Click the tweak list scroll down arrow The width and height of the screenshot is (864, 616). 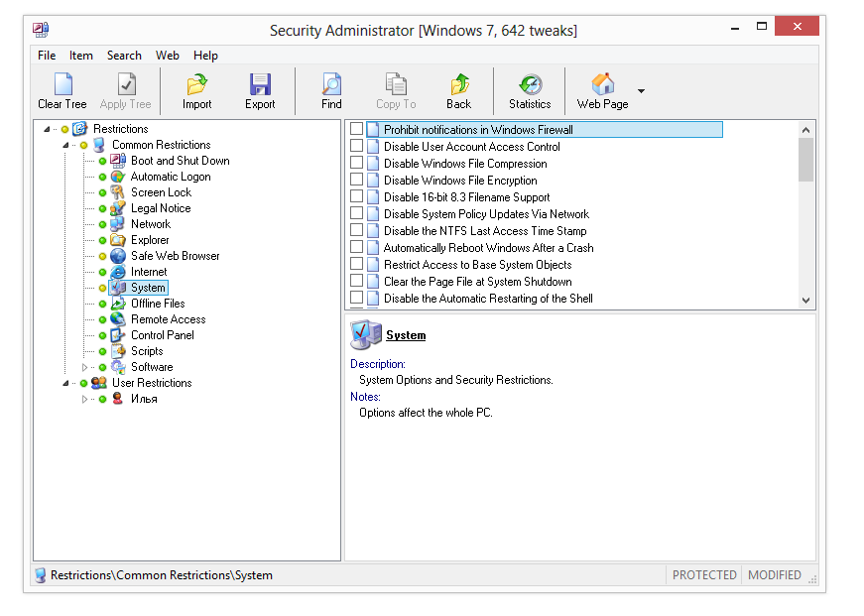(805, 301)
